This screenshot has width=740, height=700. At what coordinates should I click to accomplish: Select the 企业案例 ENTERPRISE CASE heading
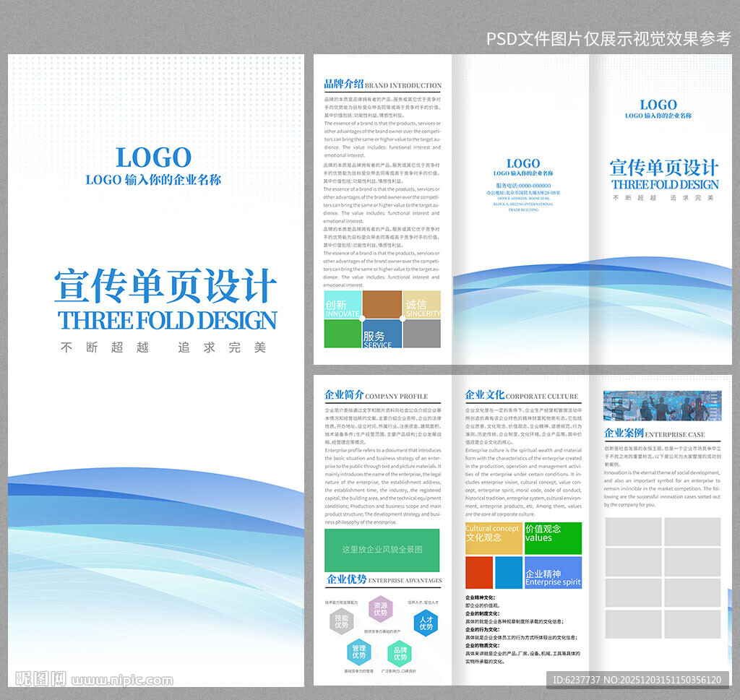tap(655, 433)
